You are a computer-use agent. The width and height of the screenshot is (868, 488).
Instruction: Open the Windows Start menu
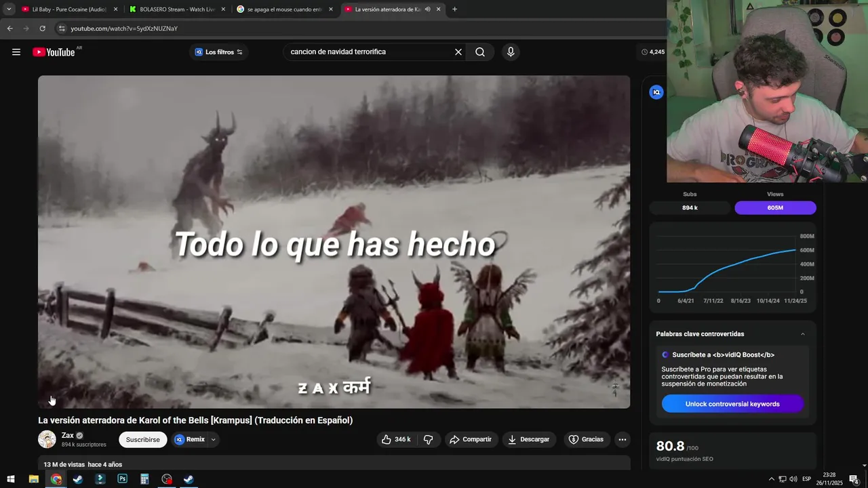pos(11,479)
